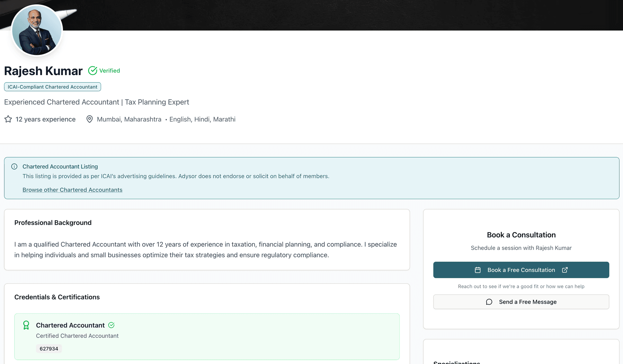The height and width of the screenshot is (364, 623).
Task: Click the Mumbai, Maharashtra location text
Action: click(x=129, y=119)
